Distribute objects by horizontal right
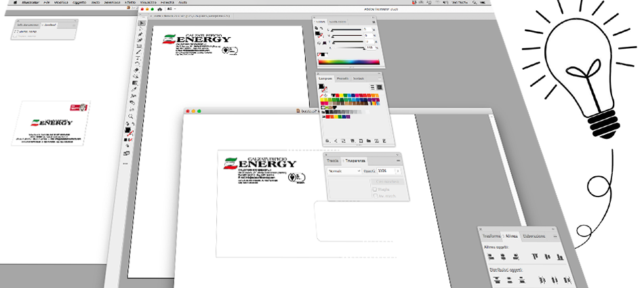The image size is (644, 288). tap(568, 281)
